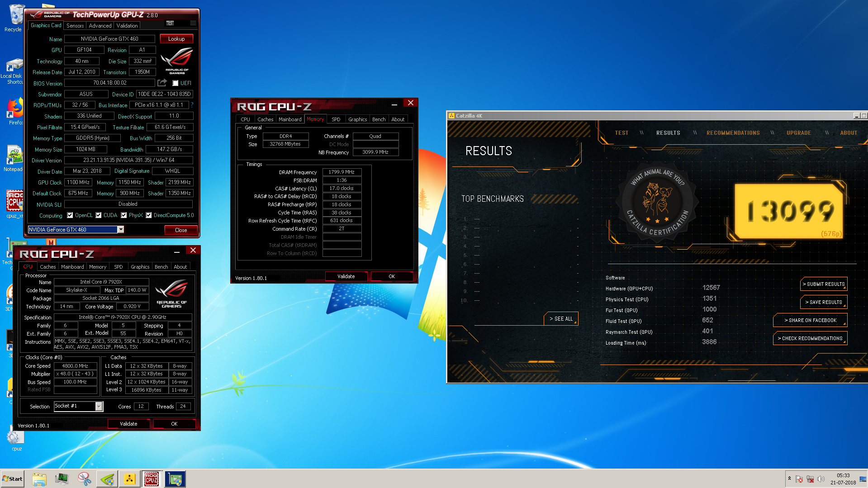Open the Notepad++ desktop icon
This screenshot has width=868, height=488.
14,158
